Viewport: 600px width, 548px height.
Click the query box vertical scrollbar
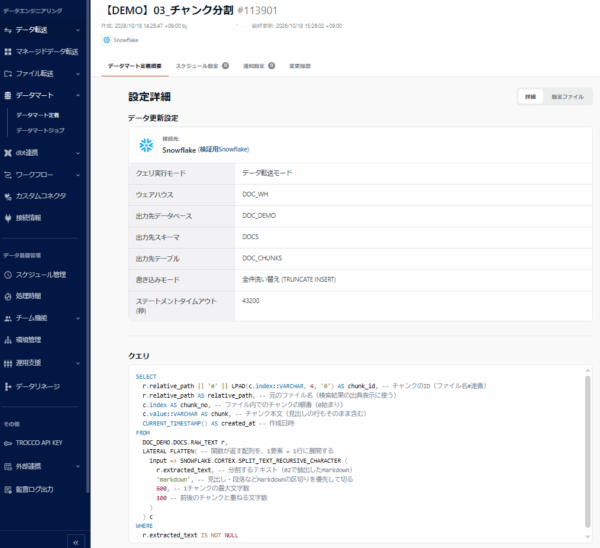coord(587,452)
